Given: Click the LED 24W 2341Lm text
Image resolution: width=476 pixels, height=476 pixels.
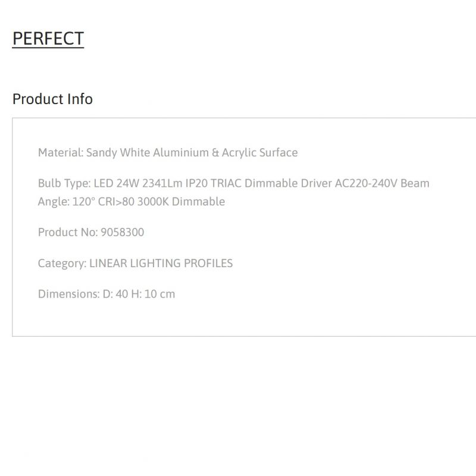Looking at the screenshot, I should click(138, 183).
